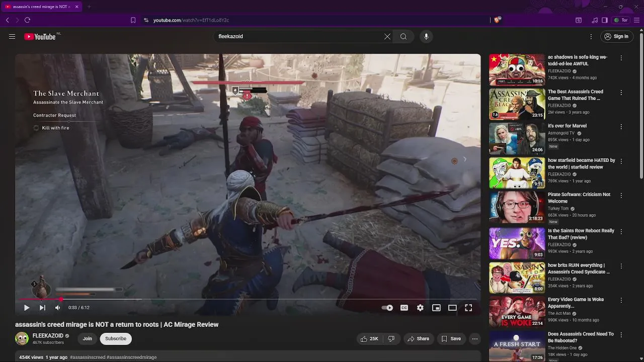
Task: Toggle closed captions (CC)
Action: pos(404,308)
